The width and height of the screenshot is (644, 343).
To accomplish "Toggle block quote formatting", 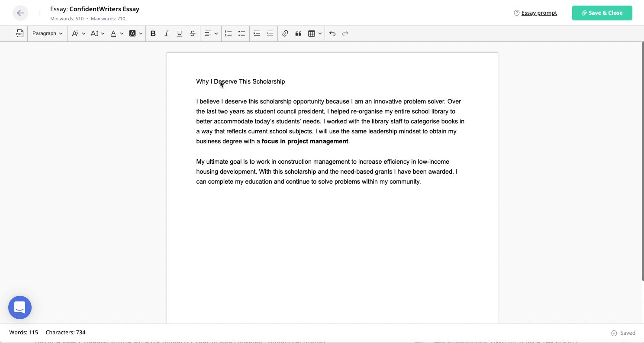I will (x=298, y=33).
